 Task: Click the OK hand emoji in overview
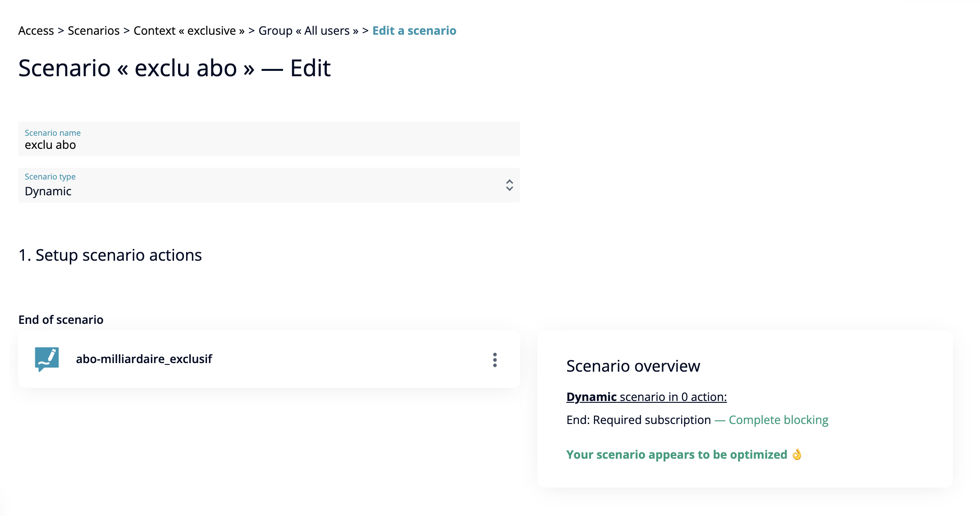click(797, 454)
